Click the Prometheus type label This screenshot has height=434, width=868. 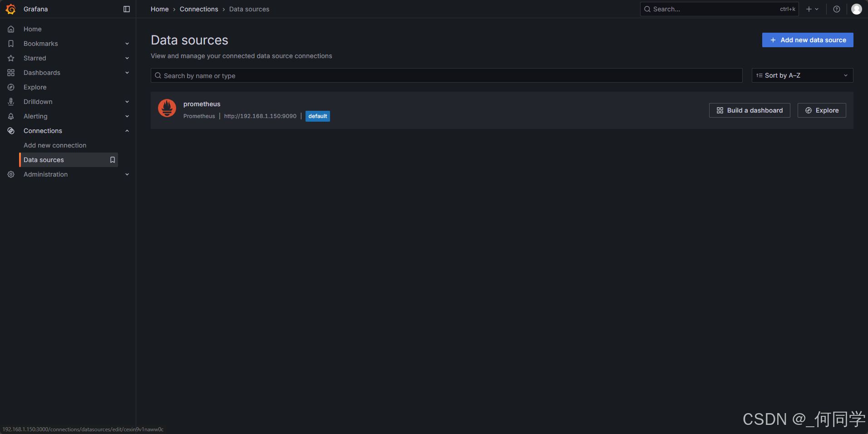(x=199, y=116)
